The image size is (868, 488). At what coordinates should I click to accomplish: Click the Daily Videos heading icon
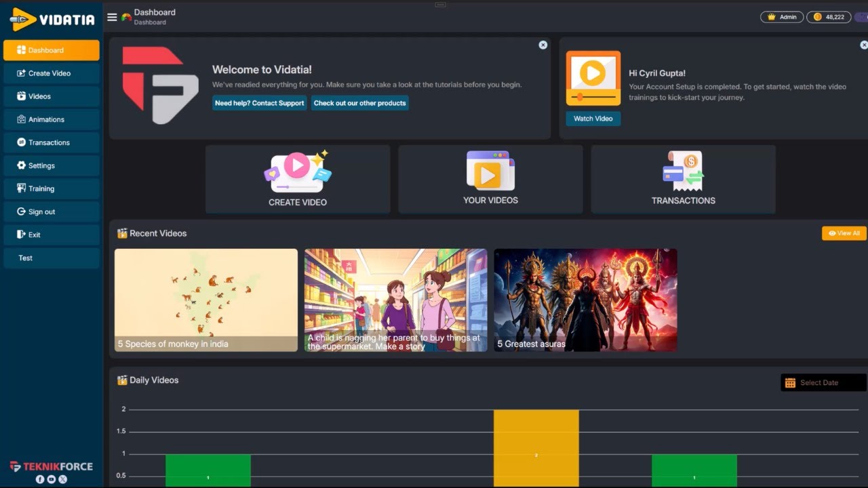coord(122,380)
